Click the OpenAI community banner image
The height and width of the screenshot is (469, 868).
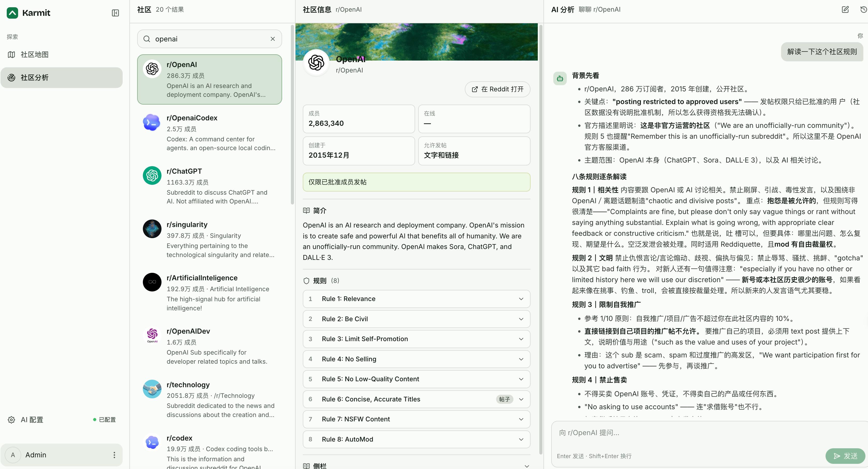coord(416,42)
